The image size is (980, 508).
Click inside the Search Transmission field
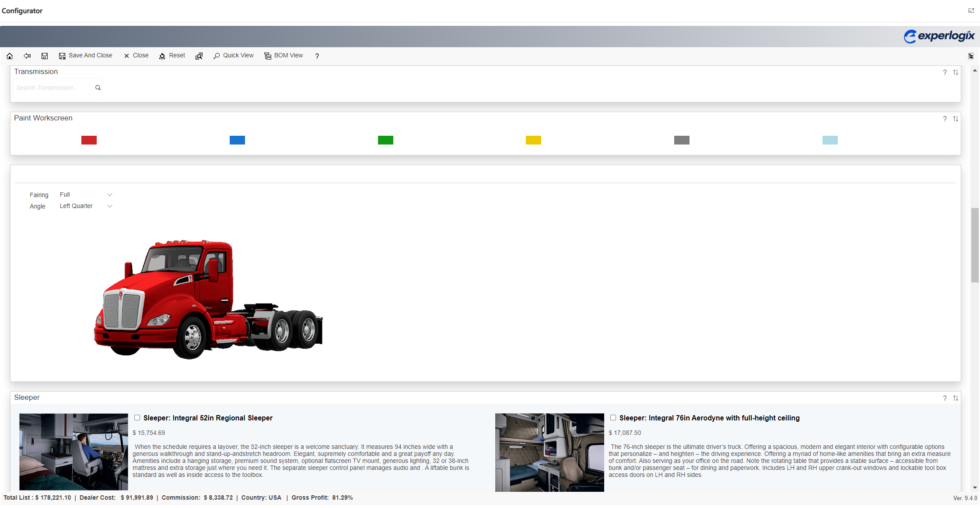(x=52, y=87)
